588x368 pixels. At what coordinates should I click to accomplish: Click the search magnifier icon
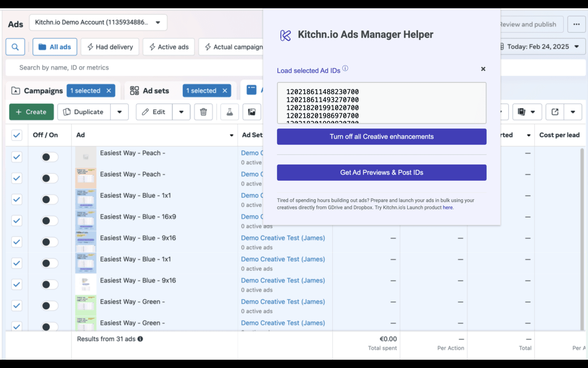click(14, 46)
